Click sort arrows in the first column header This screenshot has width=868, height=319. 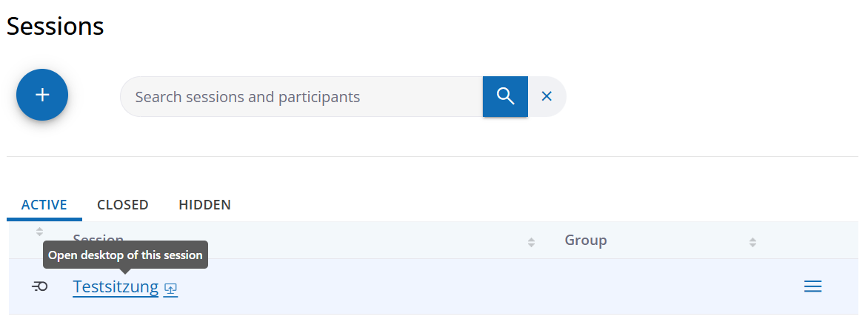pos(40,232)
